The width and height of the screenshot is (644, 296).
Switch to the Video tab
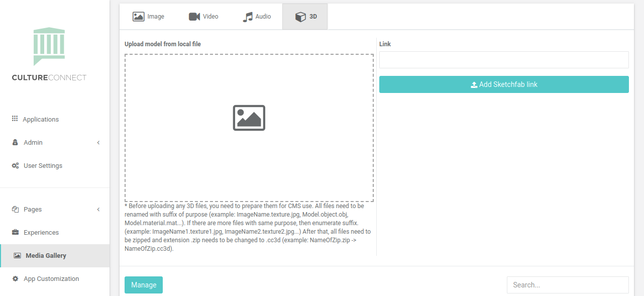pos(203,17)
